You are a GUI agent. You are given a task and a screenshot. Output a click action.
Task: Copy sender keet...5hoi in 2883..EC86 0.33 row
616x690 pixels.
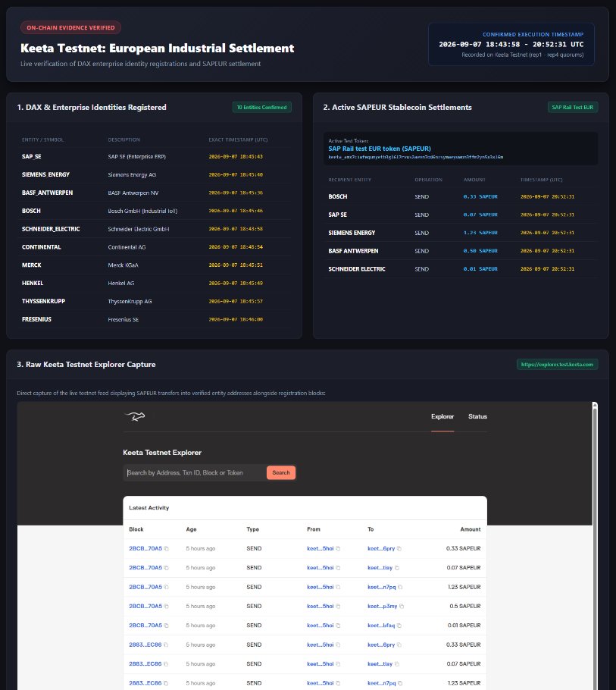[x=338, y=645]
